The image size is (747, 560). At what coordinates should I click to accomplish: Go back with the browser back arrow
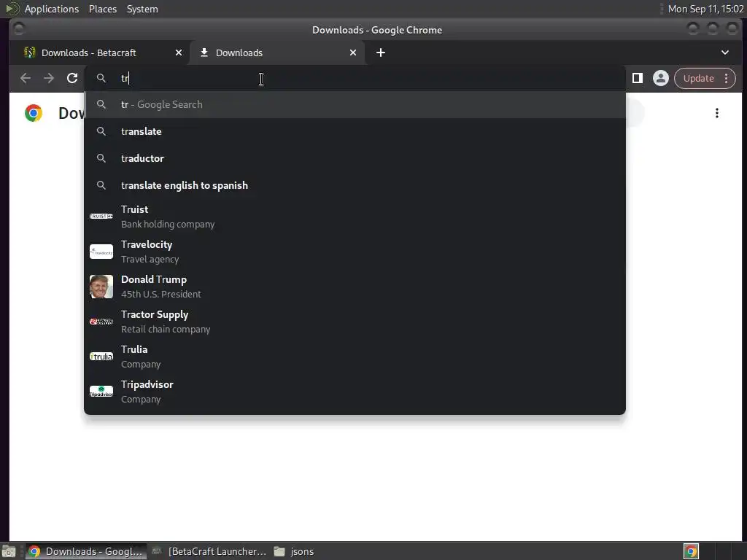click(26, 78)
